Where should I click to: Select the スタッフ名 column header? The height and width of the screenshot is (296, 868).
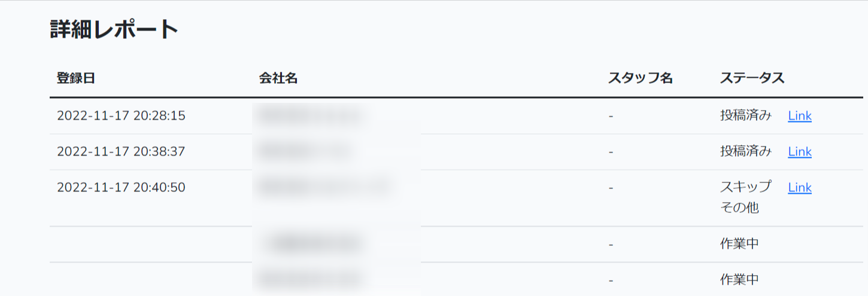coord(641,78)
